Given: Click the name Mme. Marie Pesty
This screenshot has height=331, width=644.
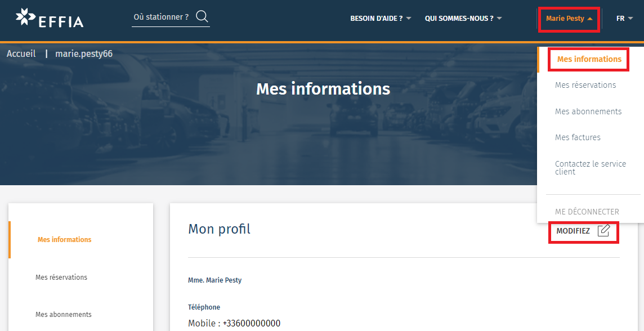Looking at the screenshot, I should (215, 280).
